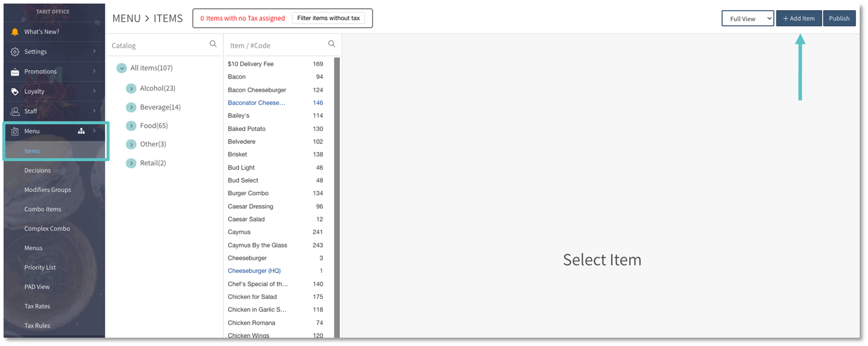The height and width of the screenshot is (346, 868).
Task: Click Filter items without tax button
Action: (x=328, y=18)
